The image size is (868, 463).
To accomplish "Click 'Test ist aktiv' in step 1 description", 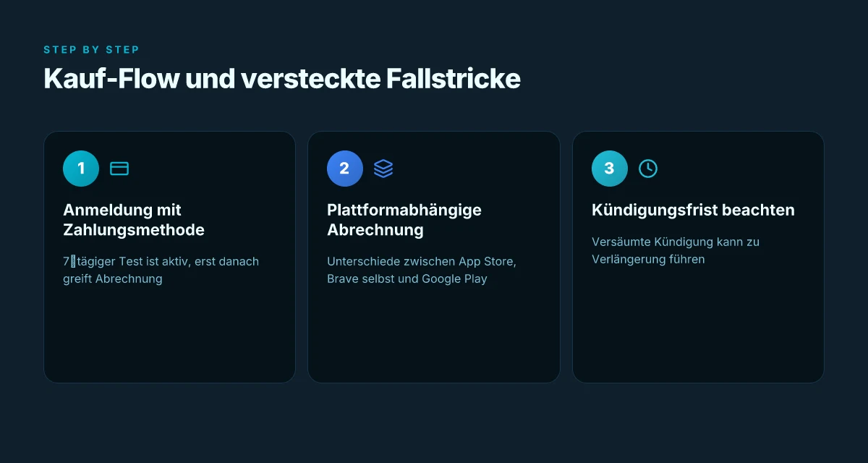I will (157, 261).
